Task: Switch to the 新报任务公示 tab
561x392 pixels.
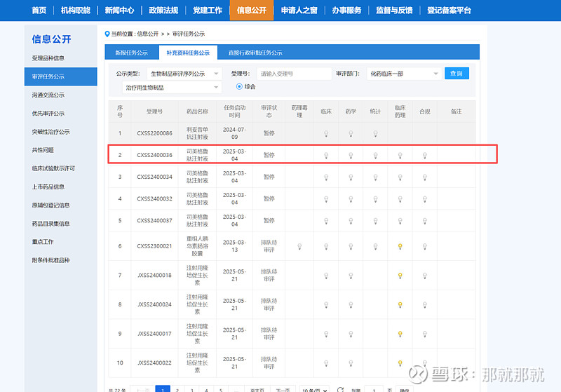Action: point(131,53)
